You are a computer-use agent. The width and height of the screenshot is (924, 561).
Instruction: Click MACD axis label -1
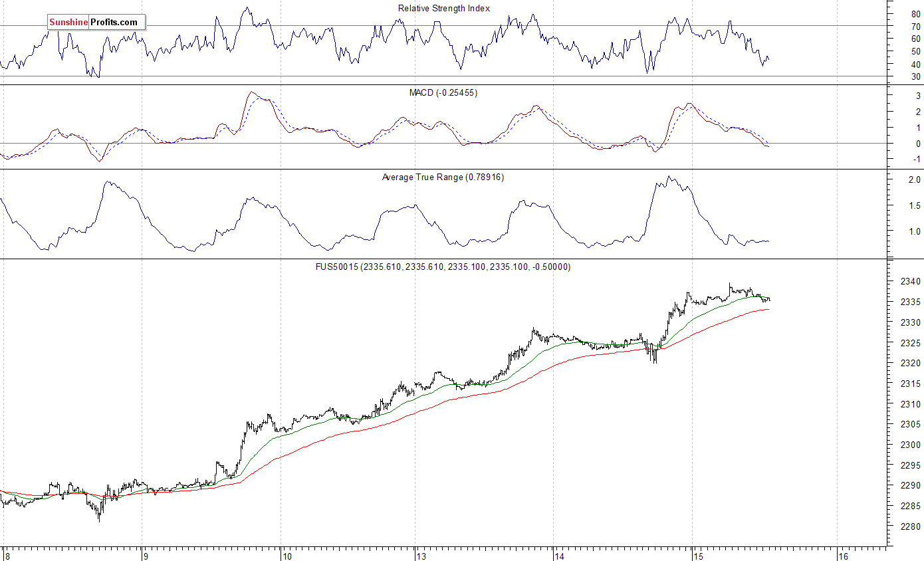[917, 160]
